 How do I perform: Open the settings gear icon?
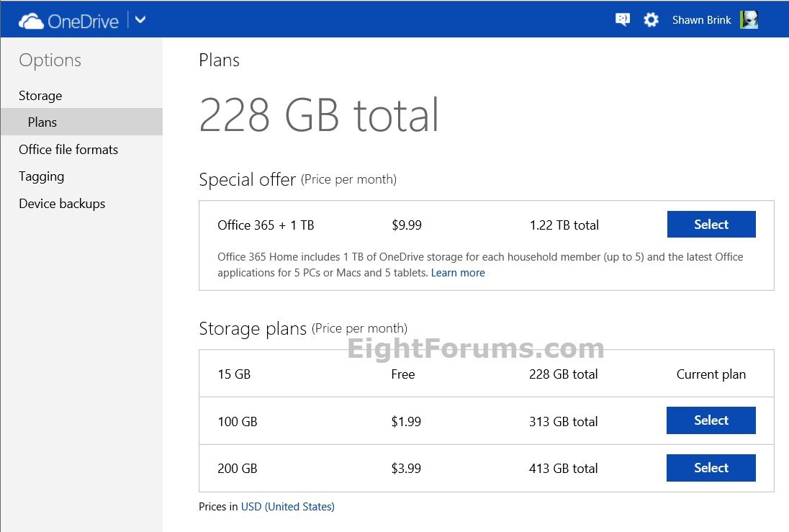[651, 20]
